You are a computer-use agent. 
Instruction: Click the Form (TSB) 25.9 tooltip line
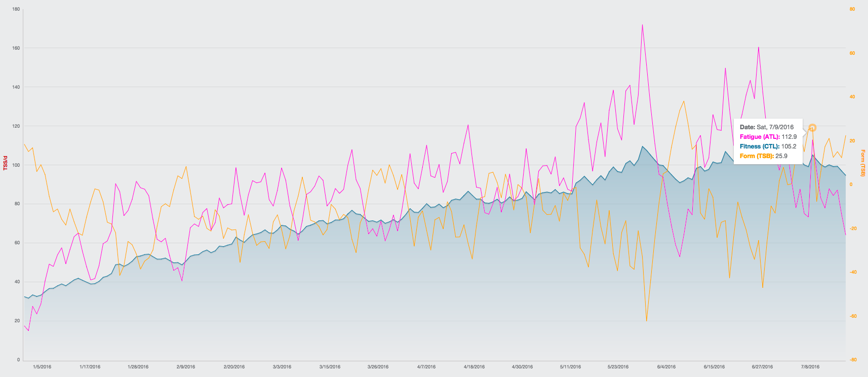763,156
